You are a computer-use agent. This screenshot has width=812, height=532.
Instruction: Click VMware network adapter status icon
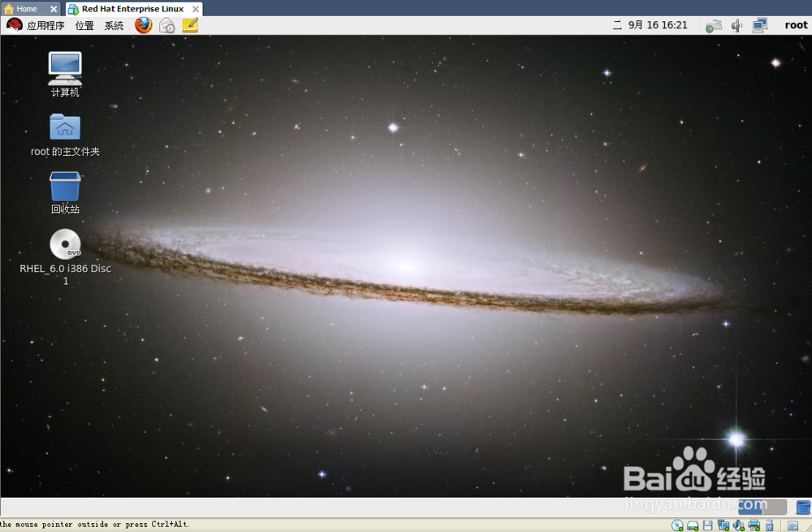click(x=723, y=526)
